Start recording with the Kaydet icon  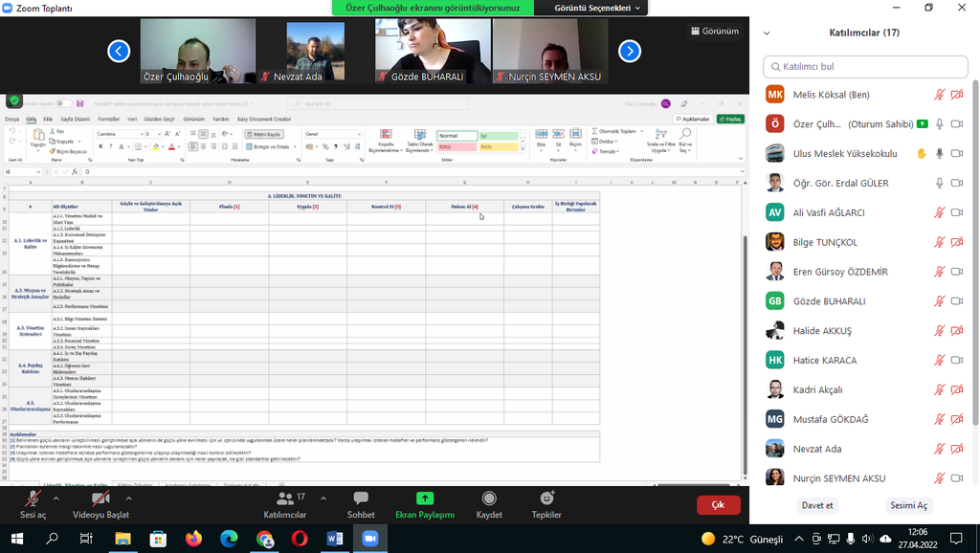pos(489,498)
